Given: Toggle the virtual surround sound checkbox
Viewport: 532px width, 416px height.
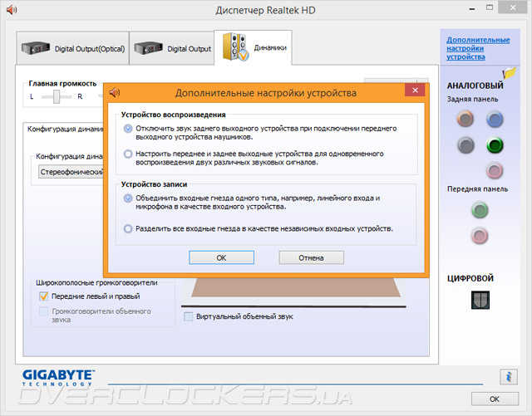Looking at the screenshot, I should click(x=188, y=316).
